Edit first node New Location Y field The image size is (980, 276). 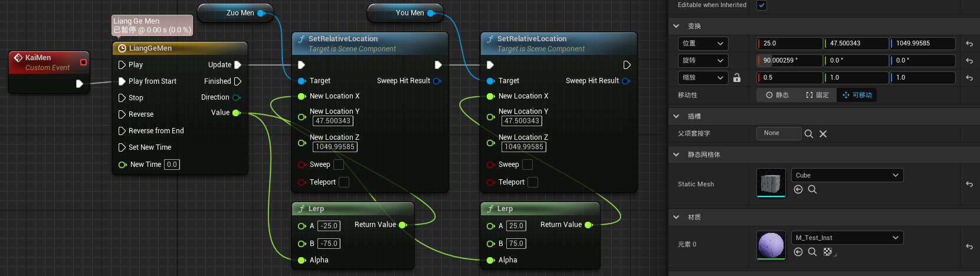pyautogui.click(x=333, y=121)
